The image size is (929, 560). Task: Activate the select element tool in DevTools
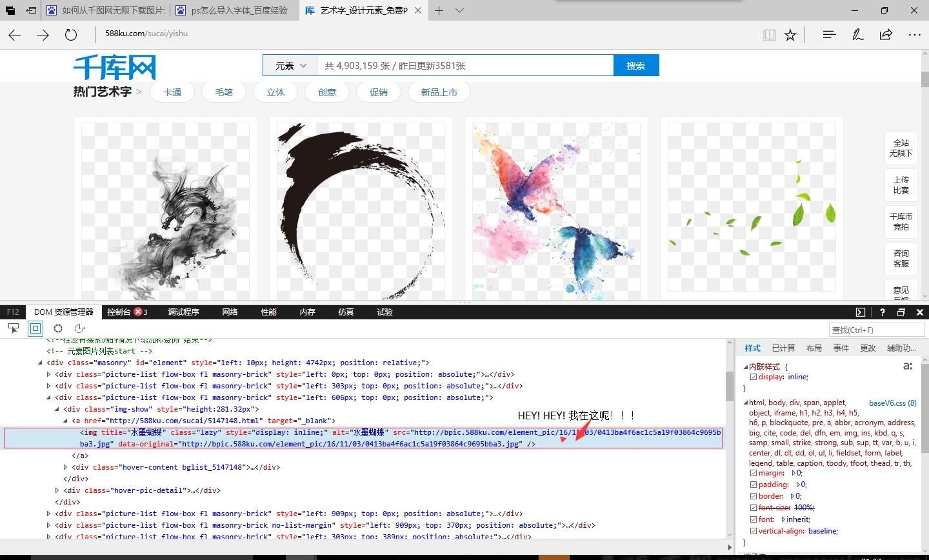(13, 328)
